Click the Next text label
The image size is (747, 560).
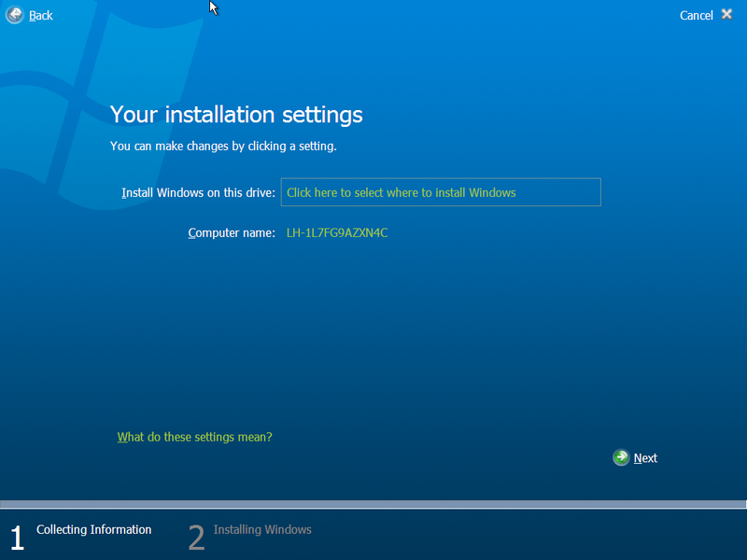[645, 458]
